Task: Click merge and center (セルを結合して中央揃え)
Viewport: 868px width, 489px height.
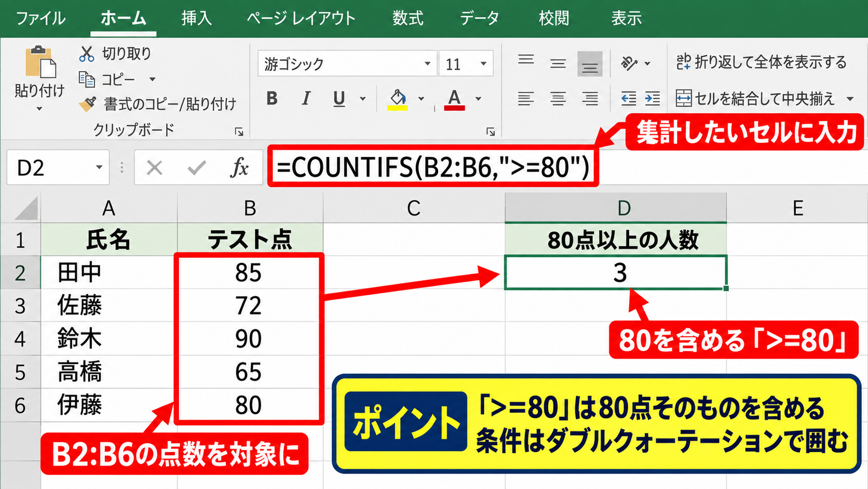Action: tap(755, 98)
